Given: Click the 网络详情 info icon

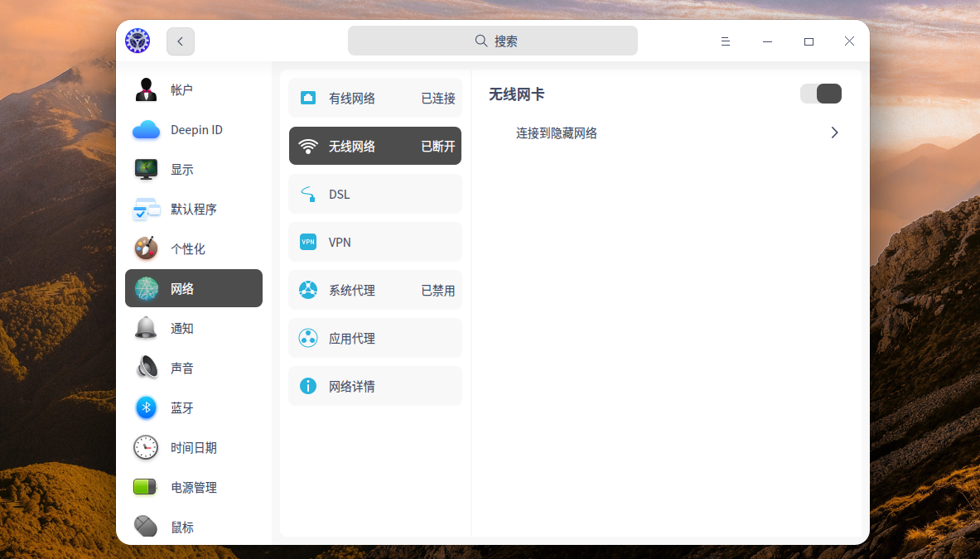Looking at the screenshot, I should point(308,386).
